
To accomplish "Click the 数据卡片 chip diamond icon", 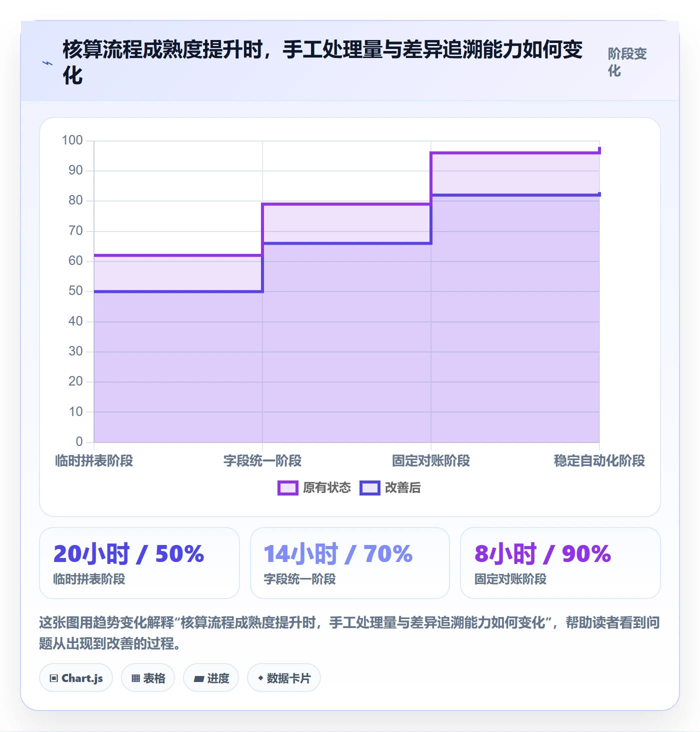I will click(x=260, y=678).
